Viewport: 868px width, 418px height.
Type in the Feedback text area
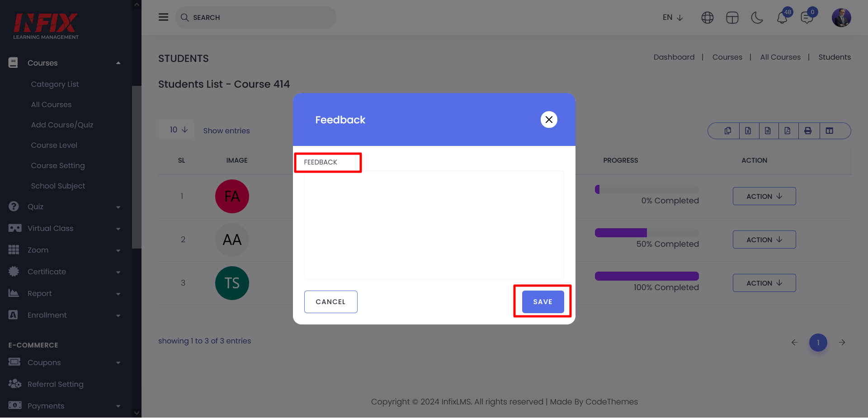click(x=434, y=225)
